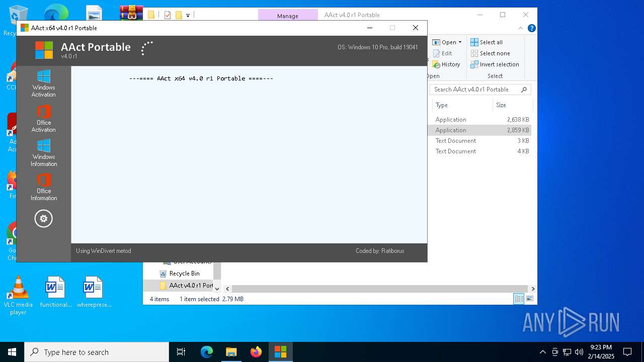
Task: Sort by Type column header
Action: tap(462, 105)
